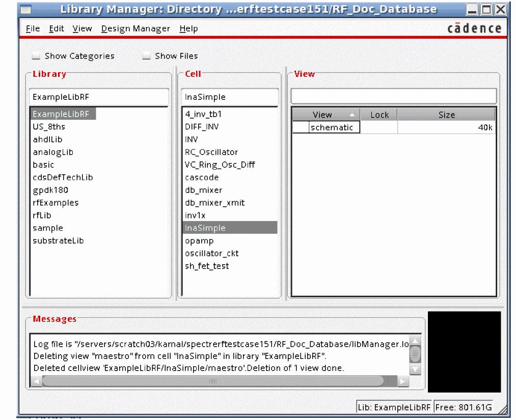The width and height of the screenshot is (516, 420).
Task: Select the db_mixer cell
Action: tap(203, 190)
